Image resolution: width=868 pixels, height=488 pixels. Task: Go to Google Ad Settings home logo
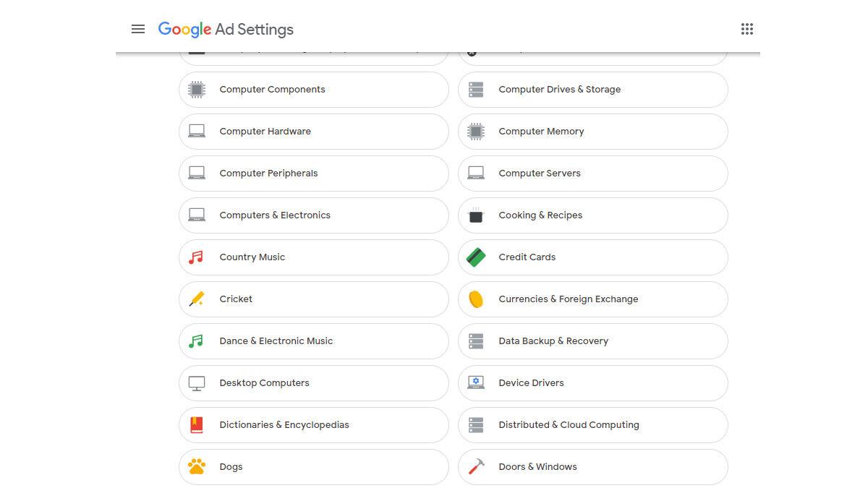click(x=226, y=30)
